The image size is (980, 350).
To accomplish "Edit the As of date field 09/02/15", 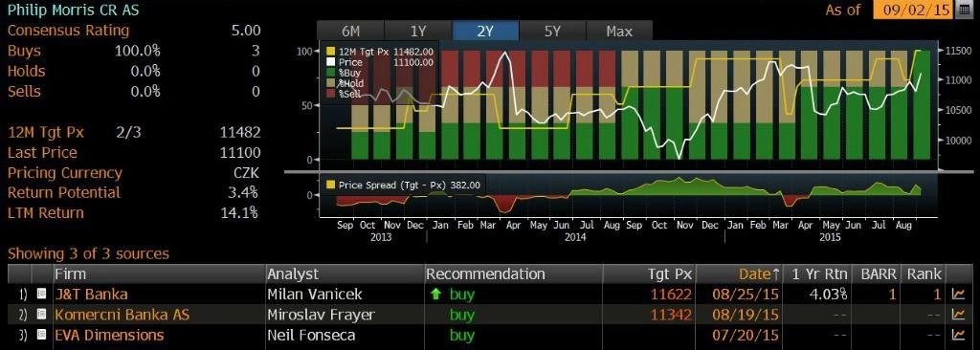I will coord(914,10).
